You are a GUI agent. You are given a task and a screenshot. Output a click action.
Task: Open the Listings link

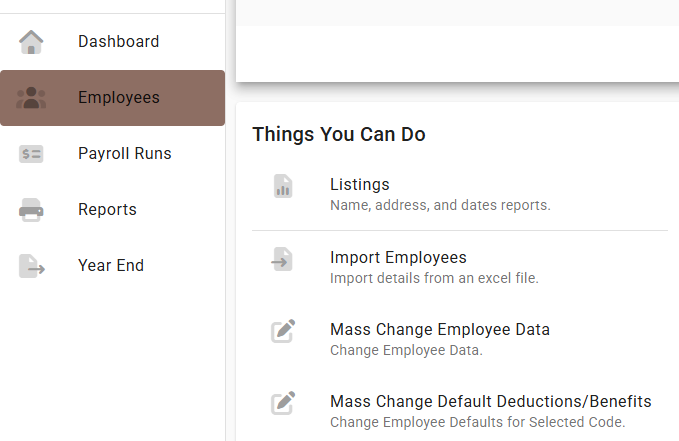pos(360,184)
